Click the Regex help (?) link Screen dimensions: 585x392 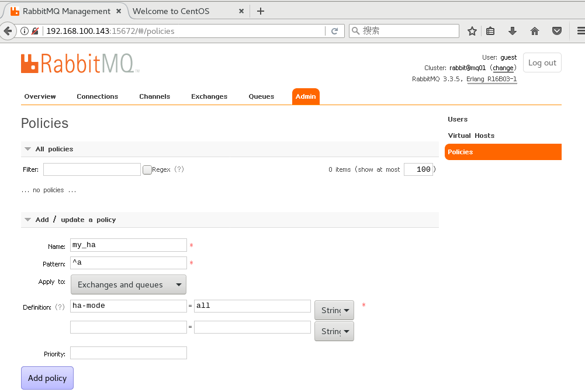coord(179,169)
